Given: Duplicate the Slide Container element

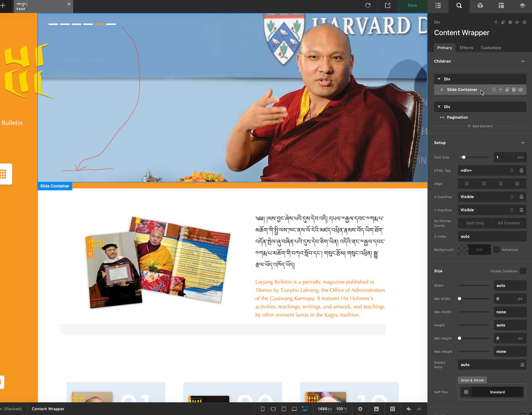Looking at the screenshot, I should [507, 90].
